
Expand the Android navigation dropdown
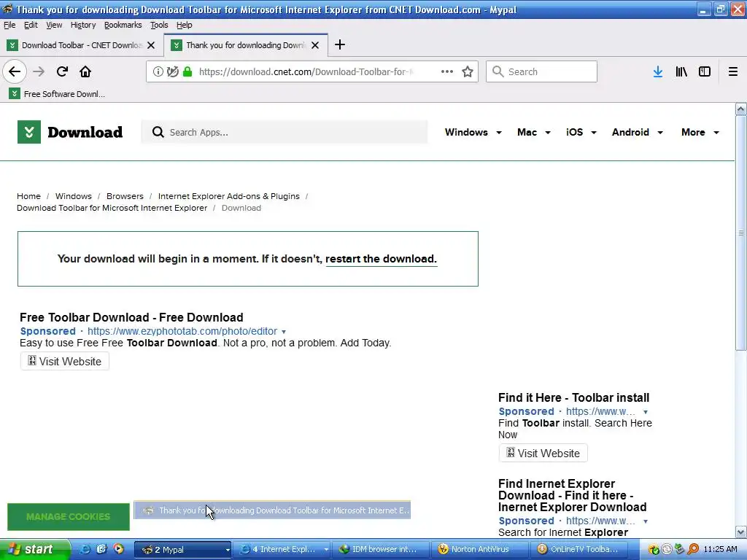pos(660,133)
